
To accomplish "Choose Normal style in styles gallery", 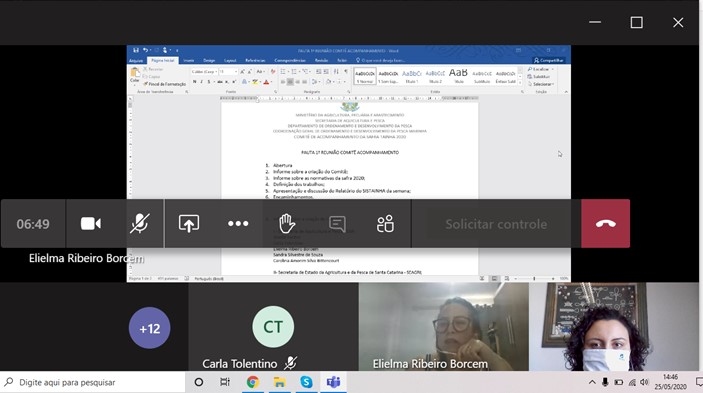I will pyautogui.click(x=365, y=76).
